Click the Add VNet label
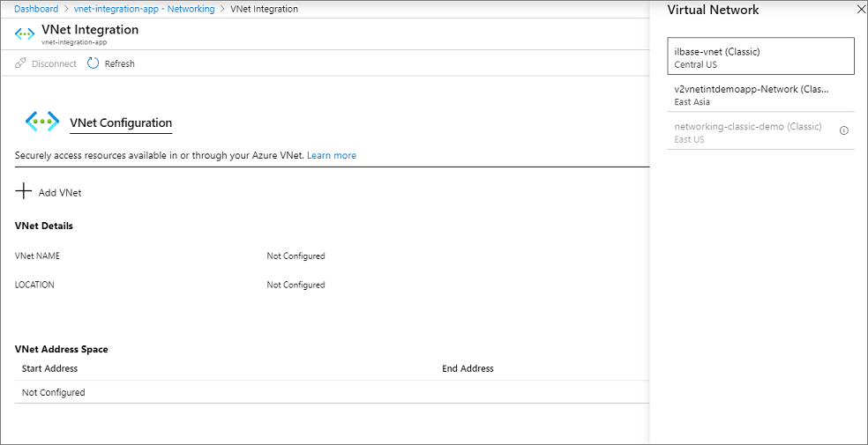Viewport: 868px width, 445px height. click(60, 193)
